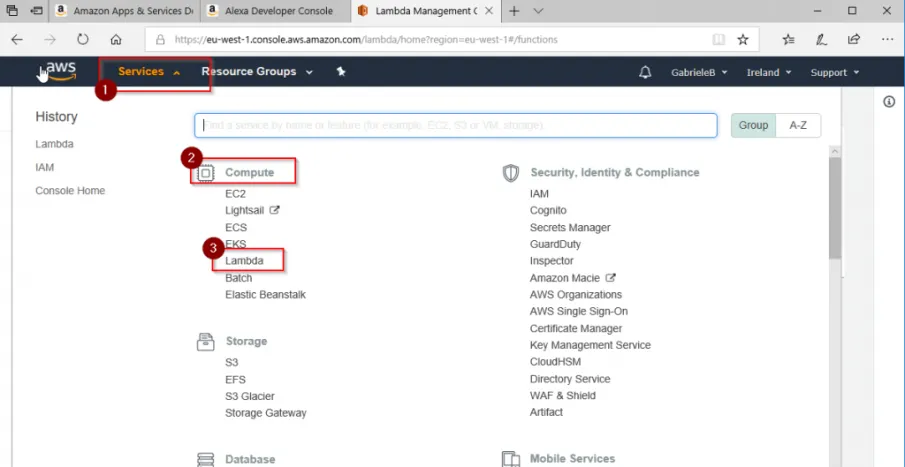905x467 pixels.
Task: Open the Support dropdown
Action: tap(835, 73)
